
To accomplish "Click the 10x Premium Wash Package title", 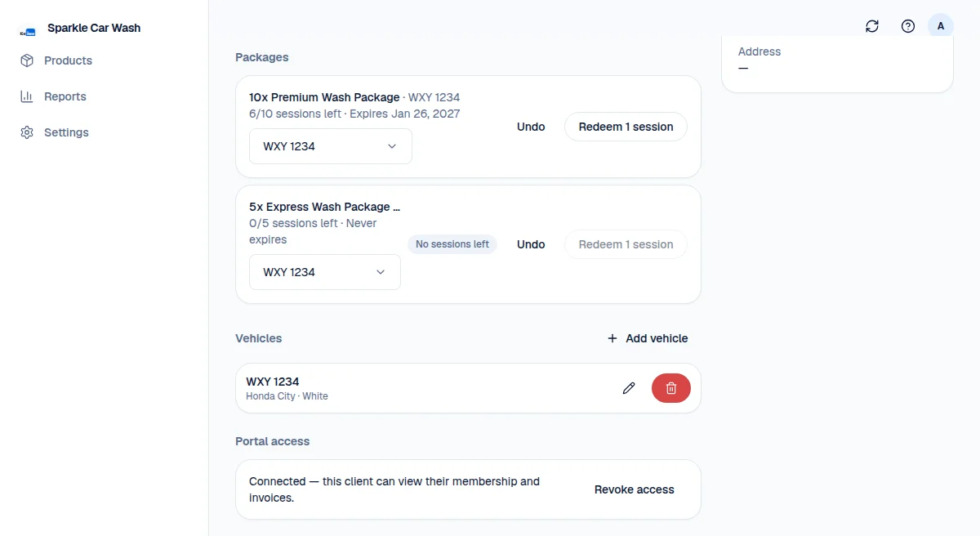I will pyautogui.click(x=324, y=97).
